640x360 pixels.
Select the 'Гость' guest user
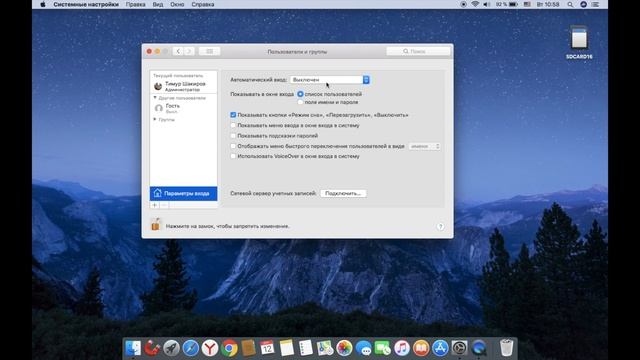(x=184, y=108)
